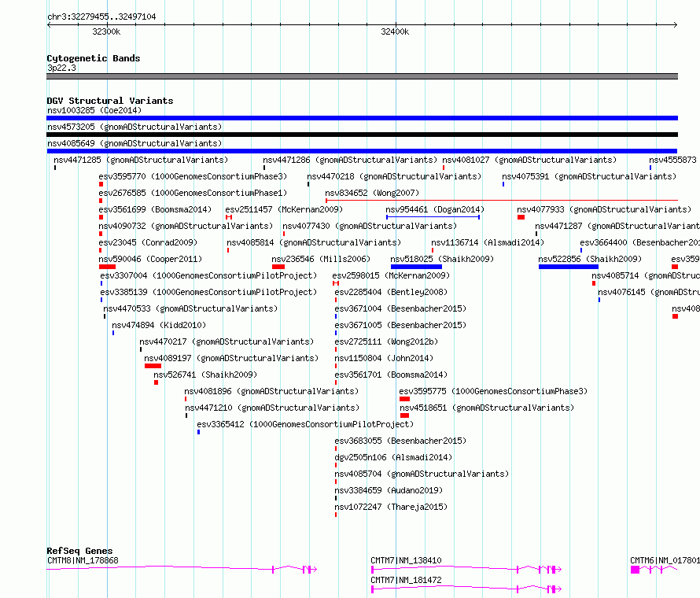The image size is (700, 598).
Task: Open esv3671004 (Besenbacher2015) label
Action: pos(400,308)
